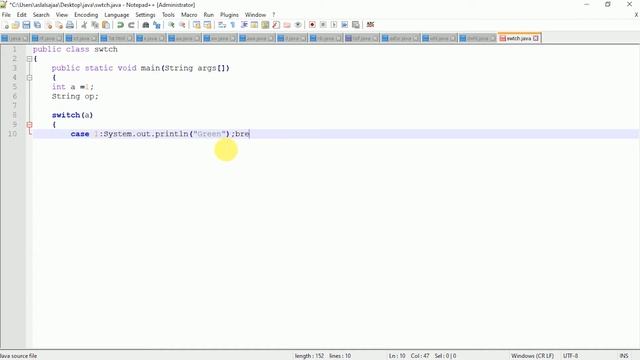Click the 'String op;' code line
Viewport: 640px width, 360px height.
tap(75, 96)
